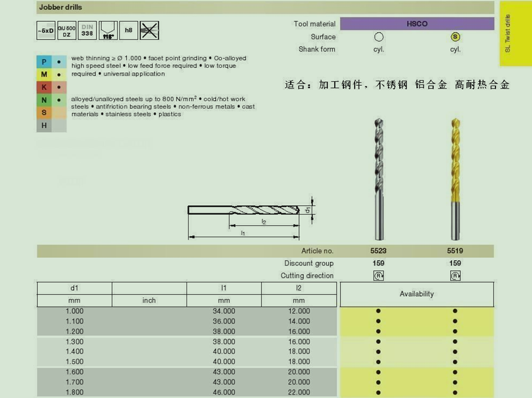Click the suitability dot beside K

tap(59, 87)
